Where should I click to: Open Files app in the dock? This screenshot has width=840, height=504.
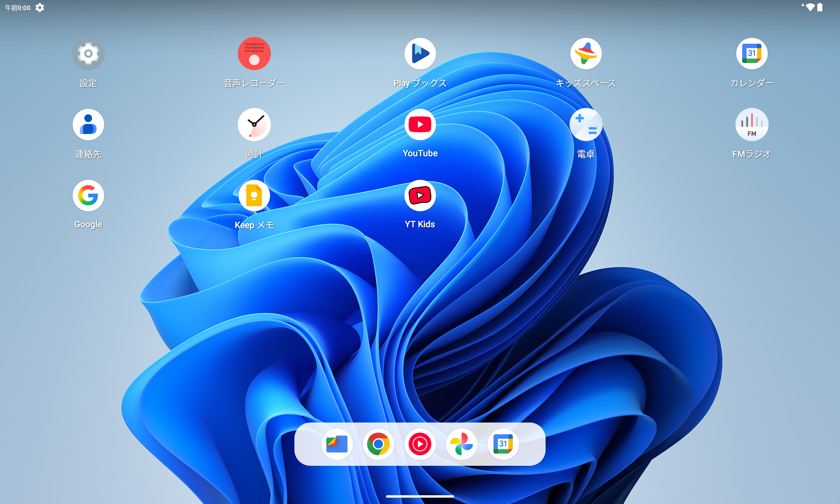(337, 444)
